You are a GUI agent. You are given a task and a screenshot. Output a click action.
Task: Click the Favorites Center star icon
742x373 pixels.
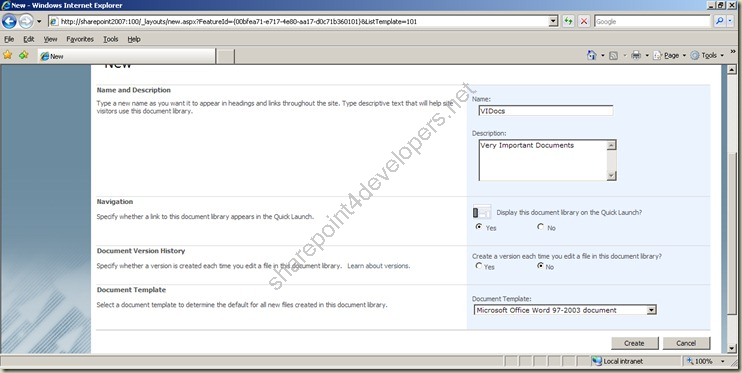click(x=8, y=55)
